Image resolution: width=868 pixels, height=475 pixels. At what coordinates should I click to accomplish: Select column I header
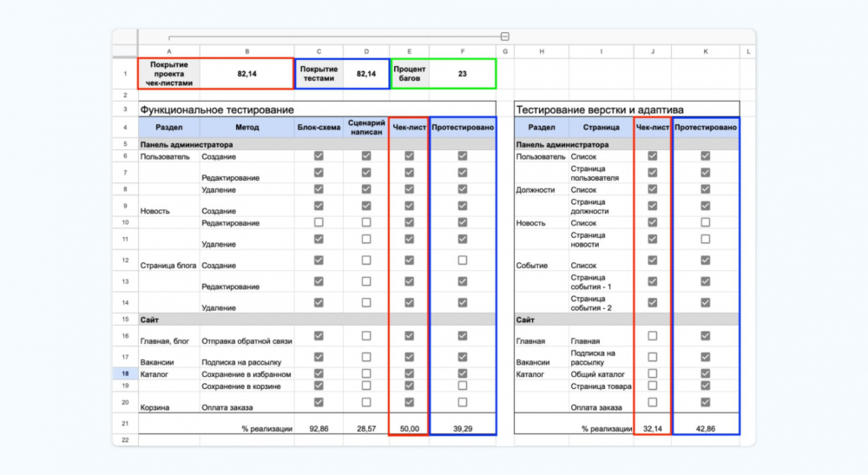(602, 51)
